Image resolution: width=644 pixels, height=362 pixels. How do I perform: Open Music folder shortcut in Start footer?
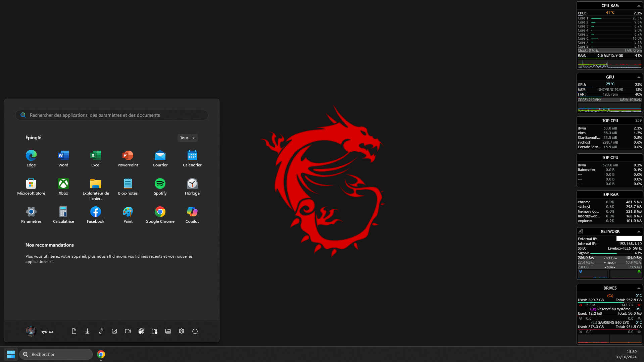[x=101, y=331]
